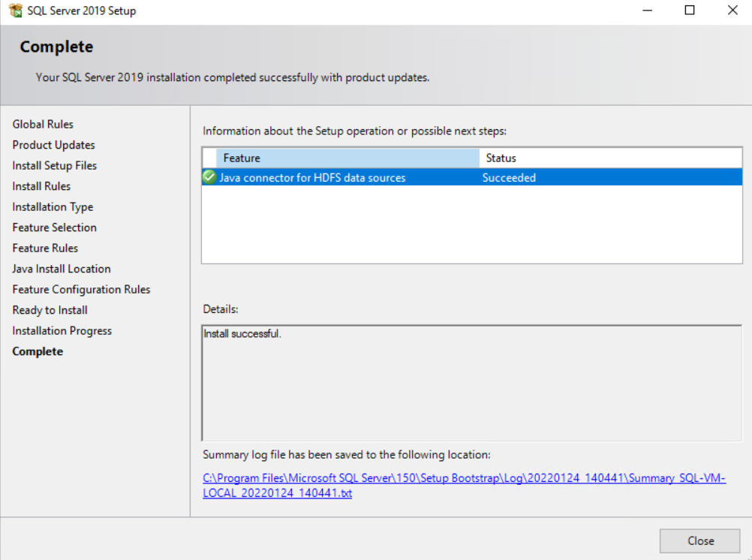
Task: Select the Feature column header
Action: coord(347,158)
